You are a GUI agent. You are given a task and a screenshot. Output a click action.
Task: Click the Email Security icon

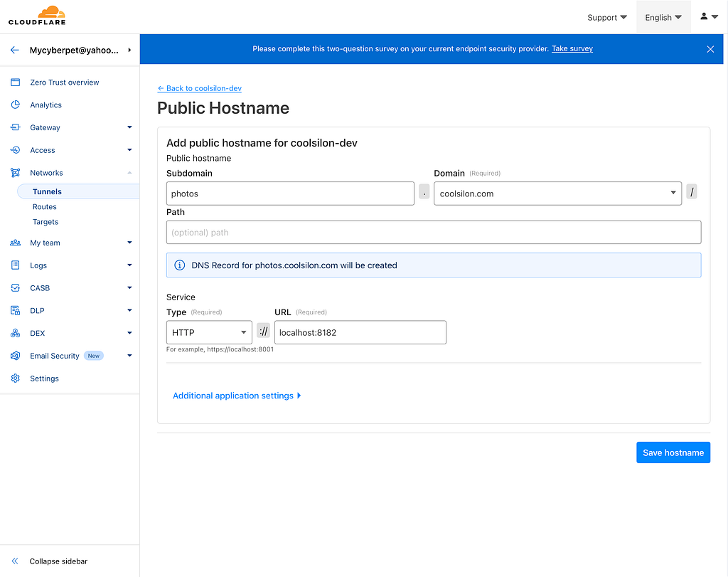16,356
